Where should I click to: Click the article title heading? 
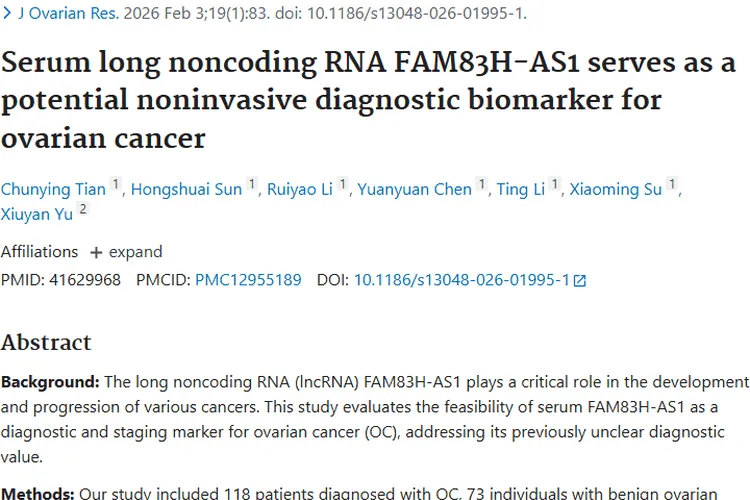coord(368,100)
